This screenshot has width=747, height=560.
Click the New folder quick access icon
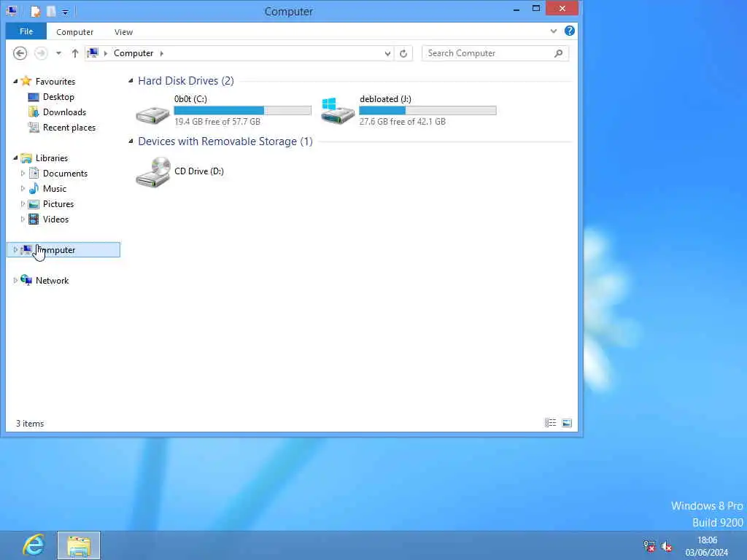pos(51,12)
